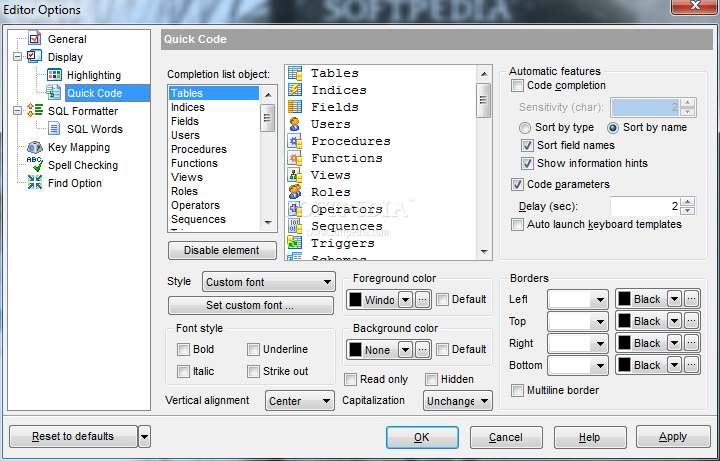Confirm with the OK button

[x=422, y=437]
